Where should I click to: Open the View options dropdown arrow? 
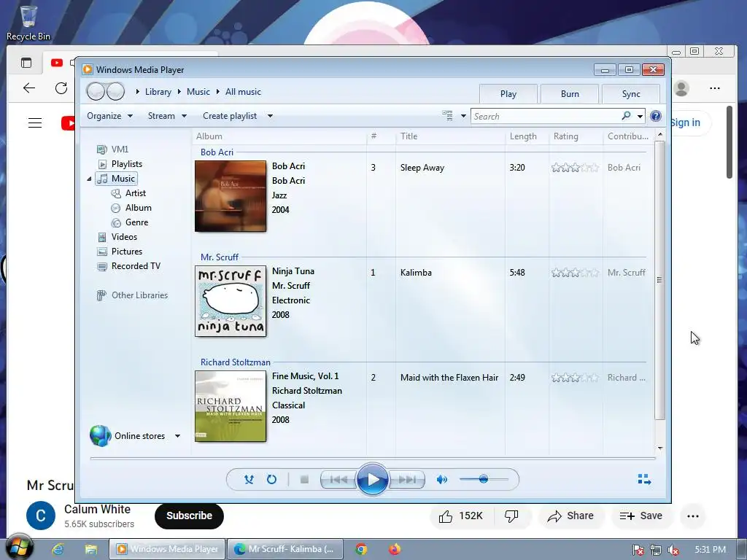(463, 116)
